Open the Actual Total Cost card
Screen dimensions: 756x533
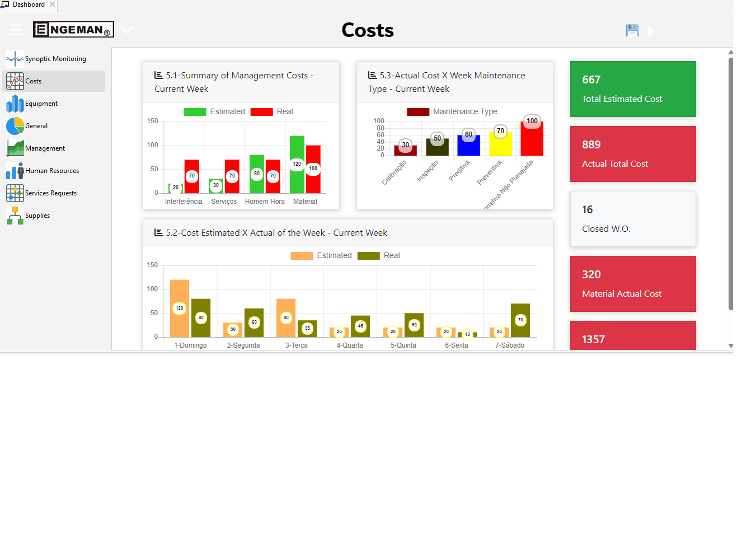632,154
